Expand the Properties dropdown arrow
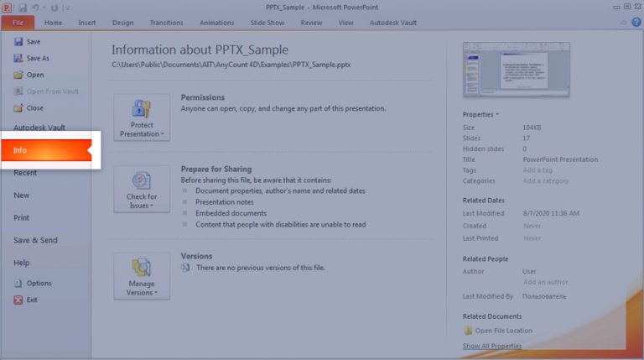This screenshot has height=360, width=644. (497, 114)
